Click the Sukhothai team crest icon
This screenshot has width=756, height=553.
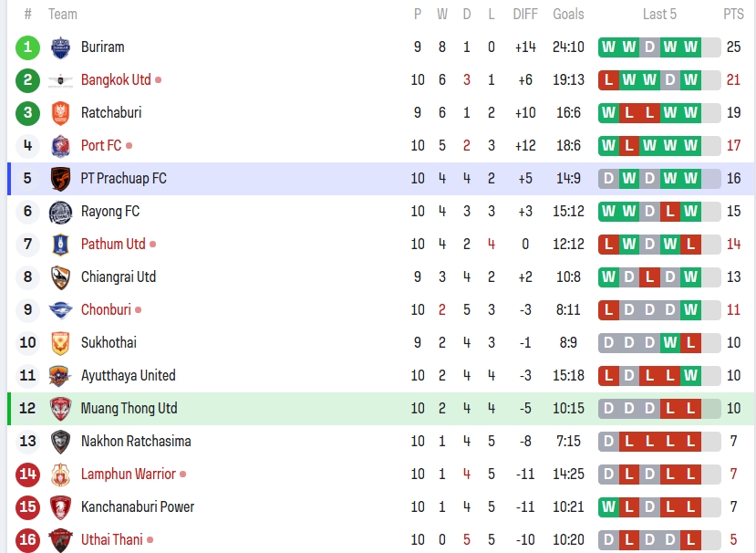point(60,343)
